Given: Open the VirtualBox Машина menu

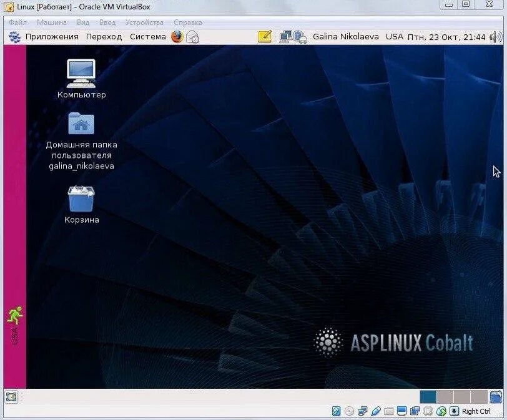Looking at the screenshot, I should [52, 22].
